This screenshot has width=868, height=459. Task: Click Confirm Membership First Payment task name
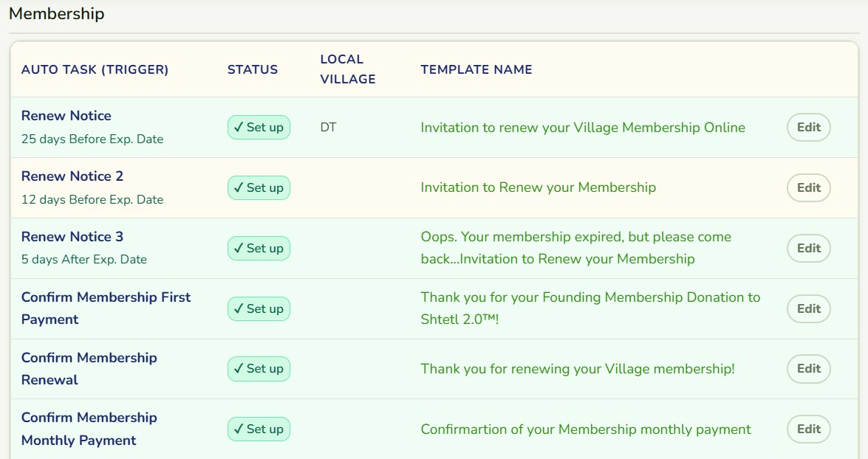(x=106, y=308)
